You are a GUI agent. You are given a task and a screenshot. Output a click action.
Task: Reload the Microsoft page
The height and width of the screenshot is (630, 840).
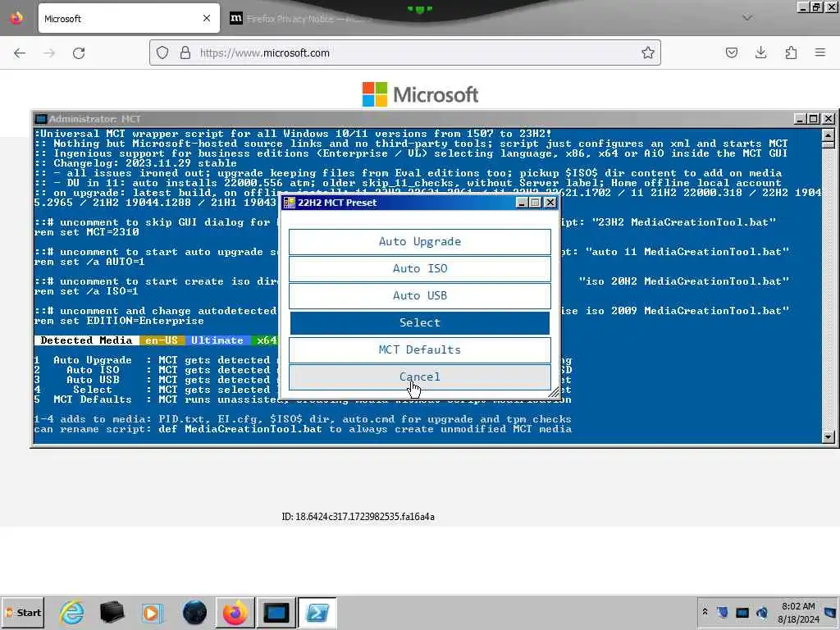coord(79,53)
